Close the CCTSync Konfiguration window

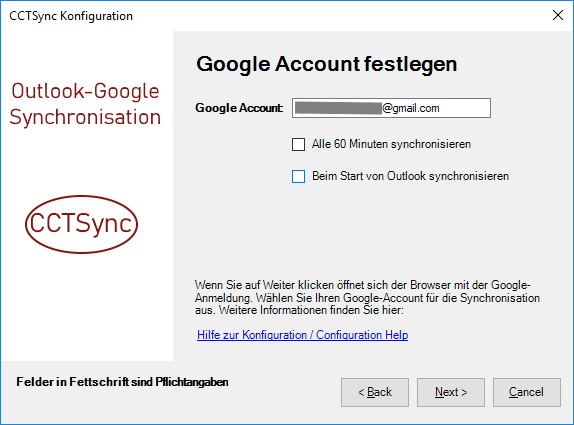click(558, 15)
